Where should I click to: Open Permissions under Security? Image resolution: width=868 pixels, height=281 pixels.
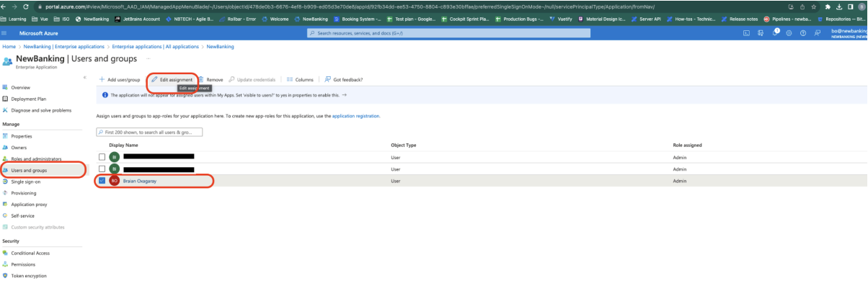23,264
